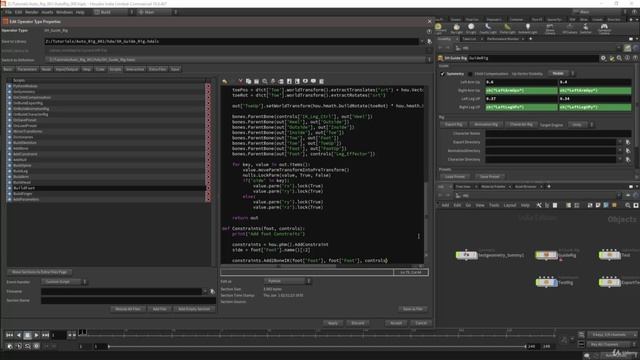This screenshot has height=360, width=640.
Task: Open the Build desktop dropdown in menu bar
Action: click(x=114, y=12)
